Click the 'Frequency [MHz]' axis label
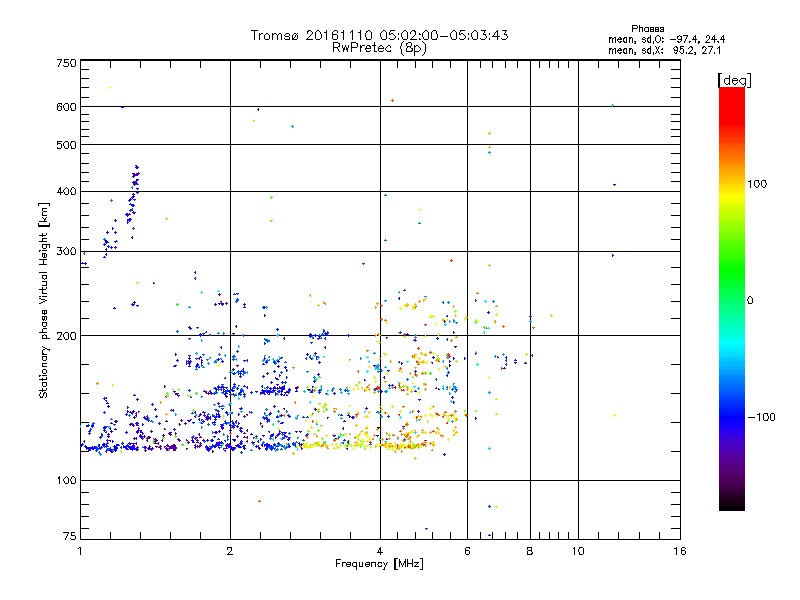This screenshot has height=600, width=800. 379,564
